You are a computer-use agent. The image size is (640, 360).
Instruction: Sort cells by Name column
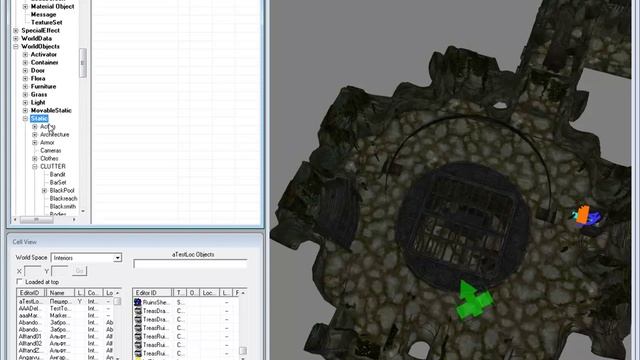(x=60, y=293)
